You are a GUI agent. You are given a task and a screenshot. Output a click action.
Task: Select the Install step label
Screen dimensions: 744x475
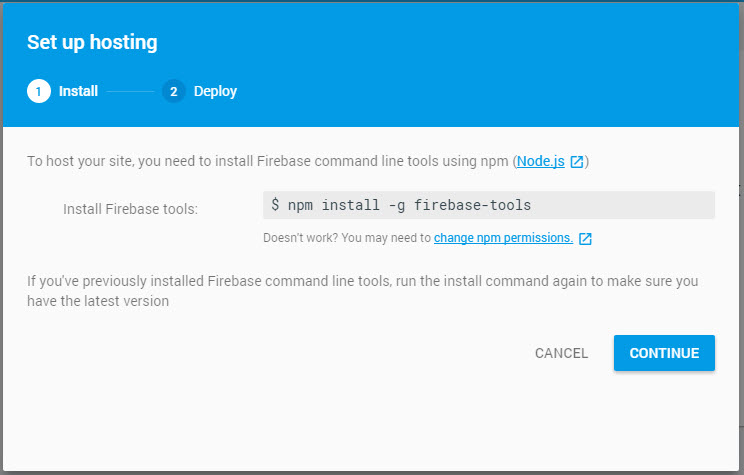click(x=78, y=91)
